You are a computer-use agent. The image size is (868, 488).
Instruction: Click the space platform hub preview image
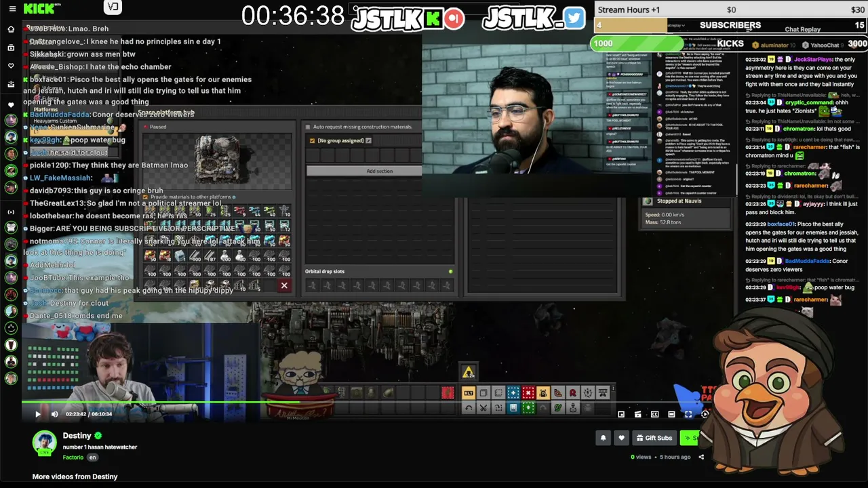tap(217, 161)
